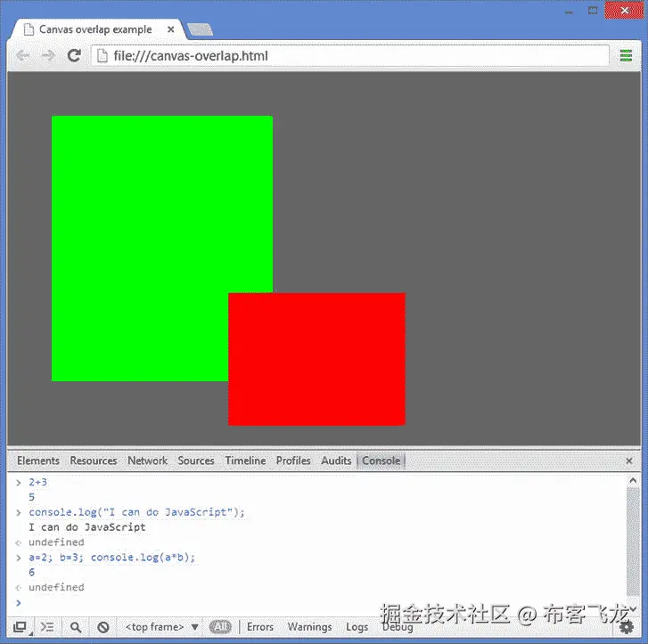Click the output value 5

click(x=32, y=497)
